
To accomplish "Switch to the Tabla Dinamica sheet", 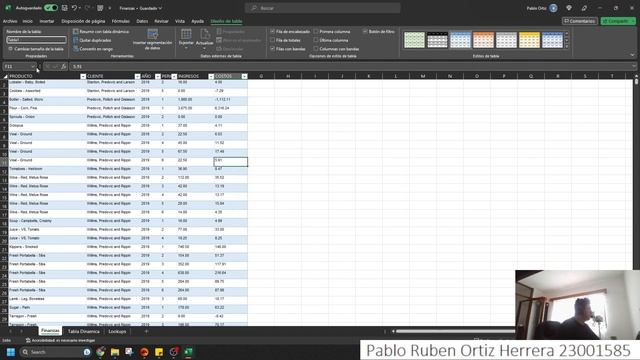I will pos(84,331).
